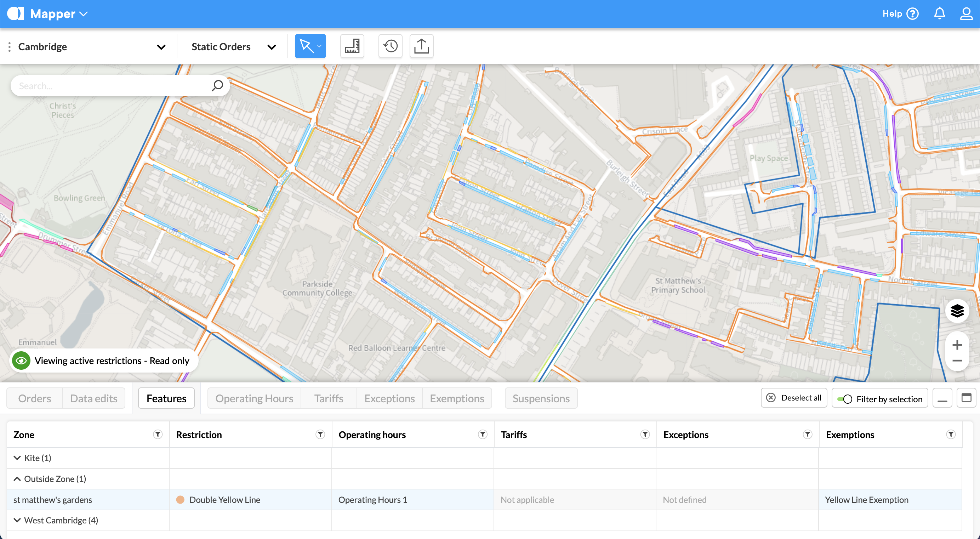Click the Double Yellow Line color dot
This screenshot has width=980, height=539.
180,499
